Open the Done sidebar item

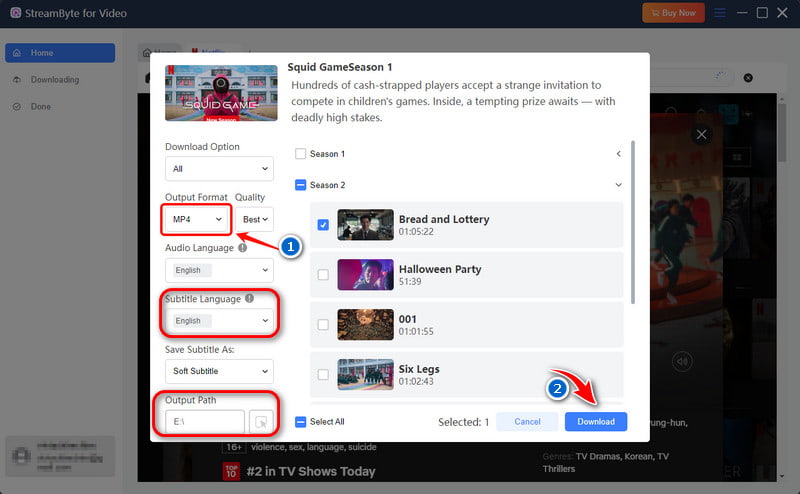60,107
